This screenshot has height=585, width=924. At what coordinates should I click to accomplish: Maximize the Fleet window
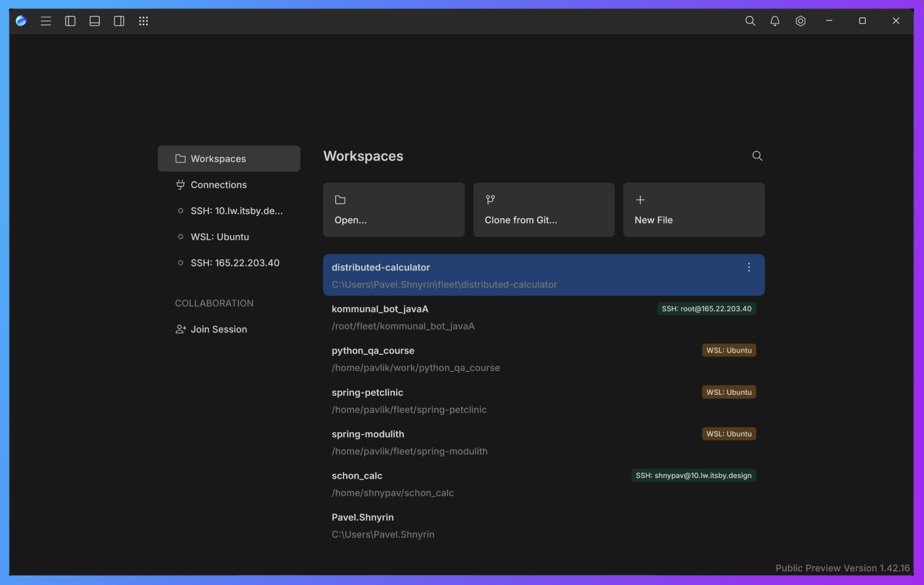point(862,21)
